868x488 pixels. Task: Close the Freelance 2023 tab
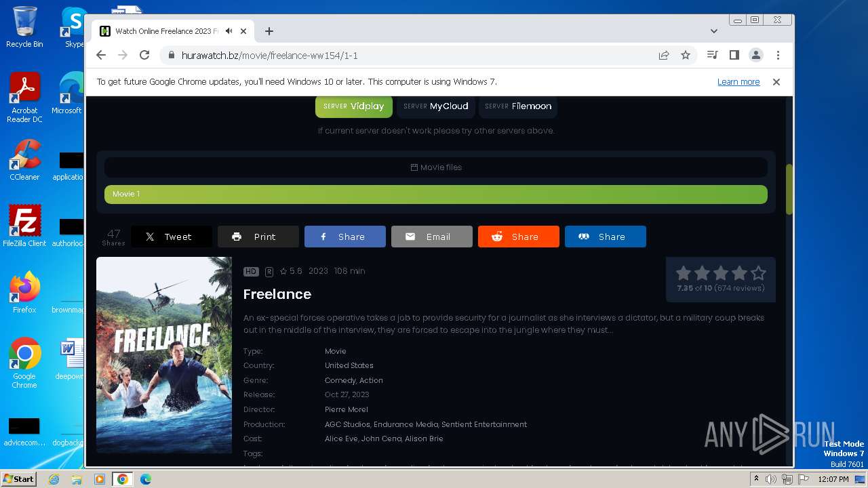[x=243, y=31]
